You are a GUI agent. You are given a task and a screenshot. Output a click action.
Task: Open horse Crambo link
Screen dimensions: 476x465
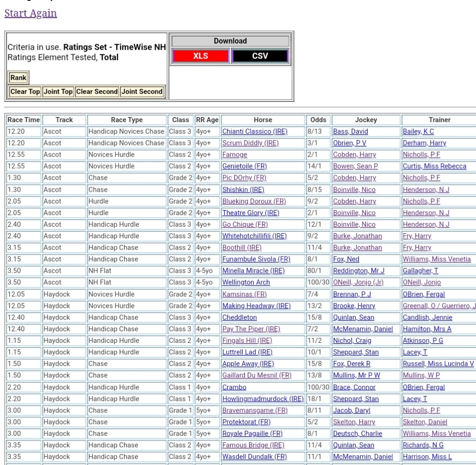tap(234, 387)
